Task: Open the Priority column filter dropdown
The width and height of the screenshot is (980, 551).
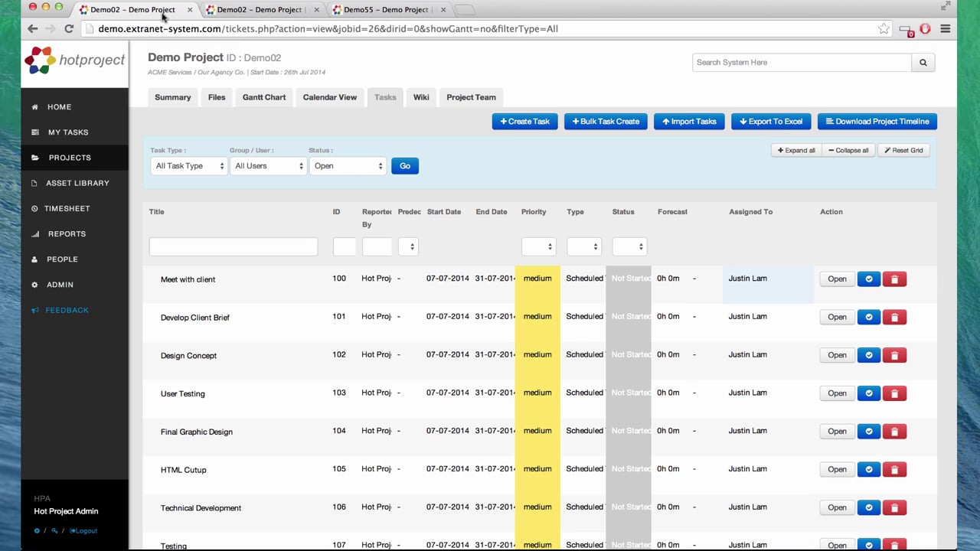Action: (538, 246)
